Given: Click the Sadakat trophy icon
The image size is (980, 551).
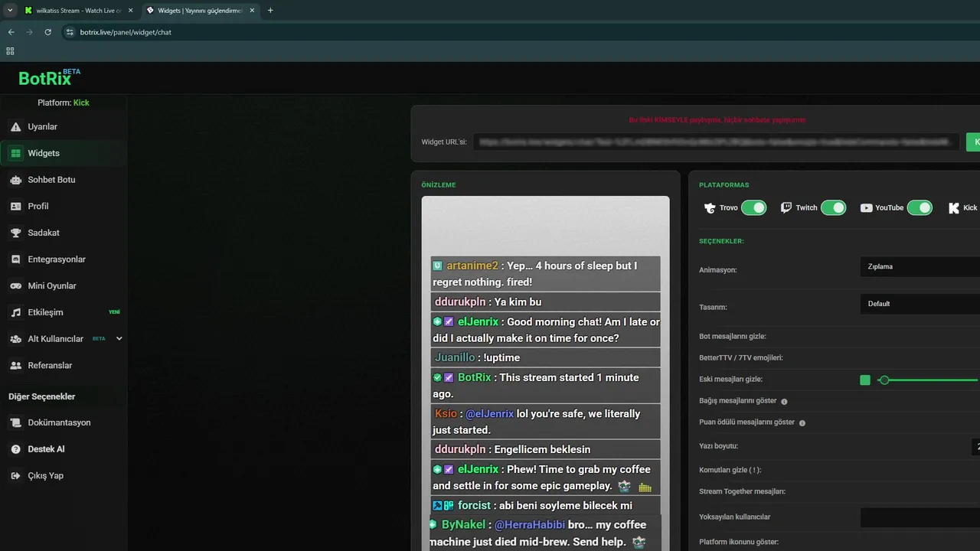Looking at the screenshot, I should click(x=15, y=233).
